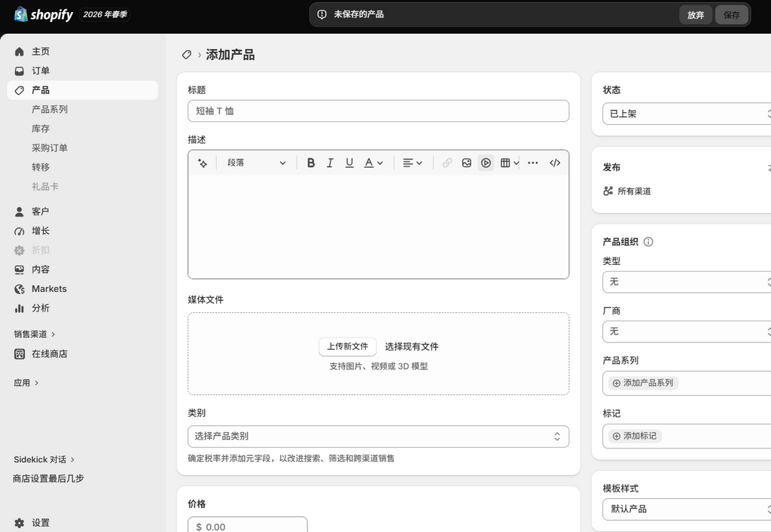Click the AI sparkle generate icon in editor
The height and width of the screenshot is (532, 771).
202,163
